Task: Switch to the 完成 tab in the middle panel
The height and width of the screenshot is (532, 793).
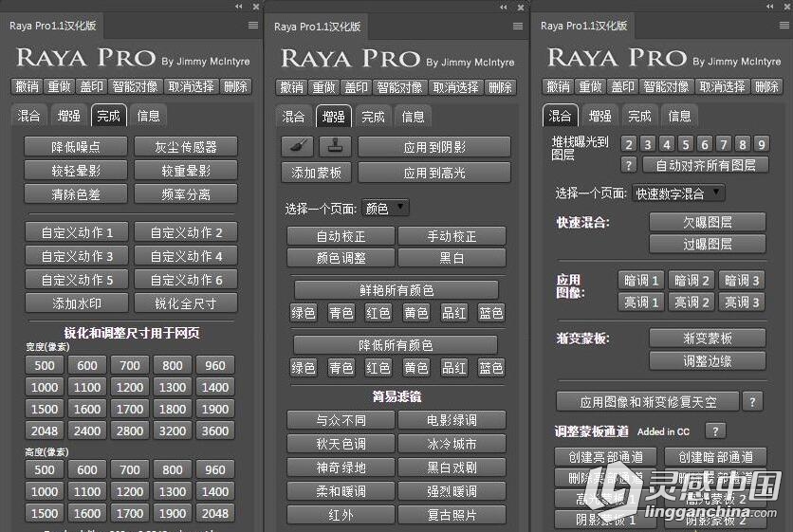Action: 373,117
